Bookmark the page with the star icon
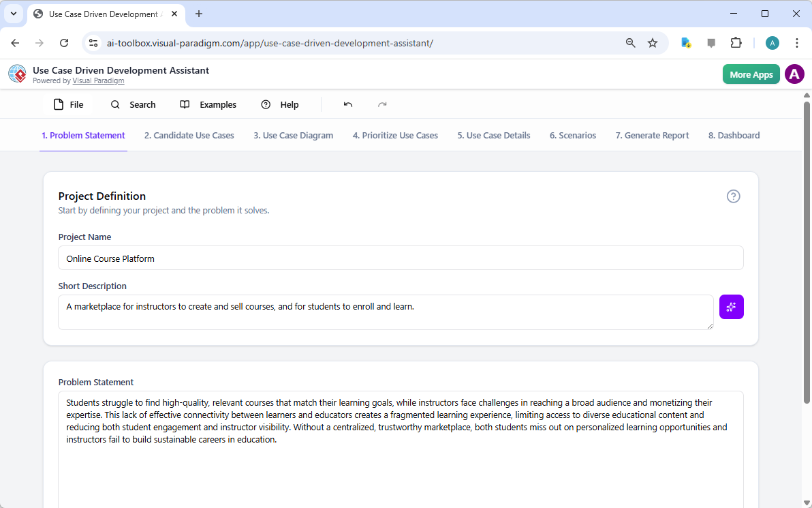812x508 pixels. (653, 42)
